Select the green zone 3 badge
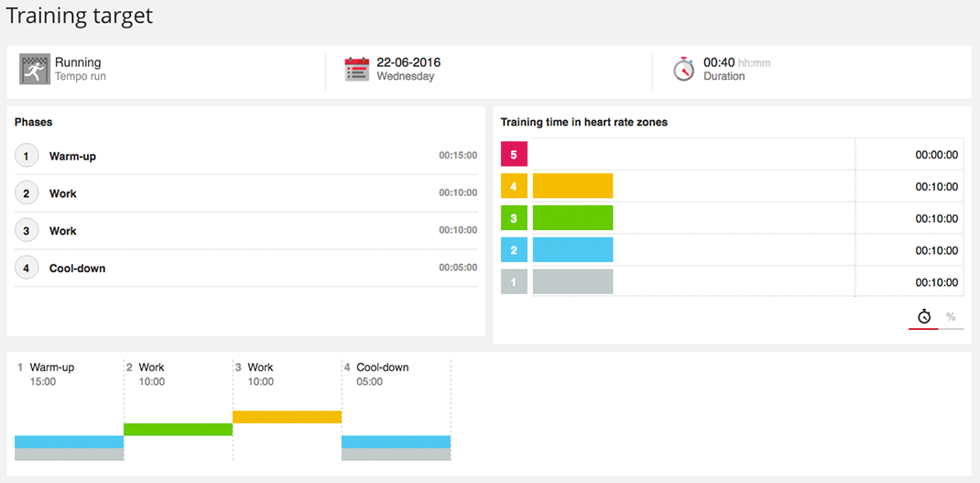 click(514, 218)
